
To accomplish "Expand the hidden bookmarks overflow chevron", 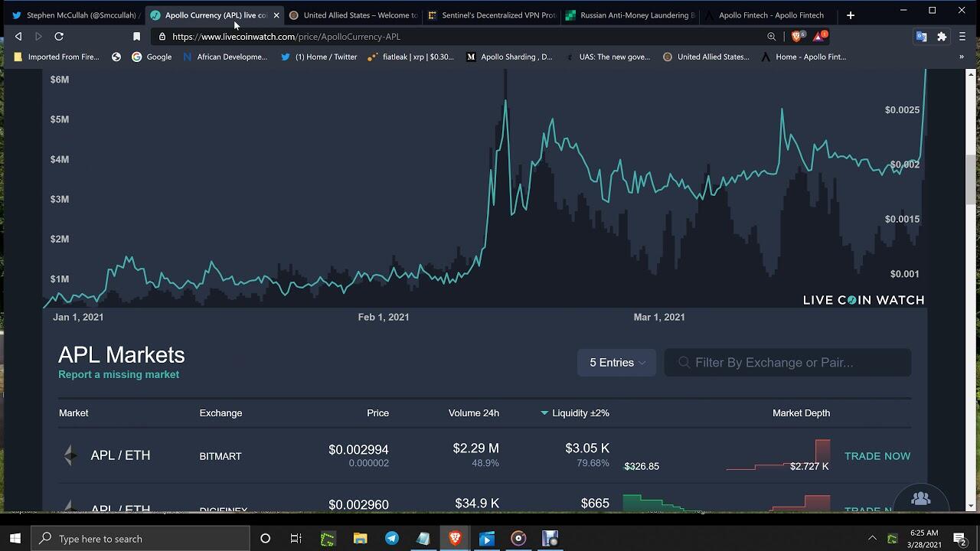I will (x=962, y=57).
